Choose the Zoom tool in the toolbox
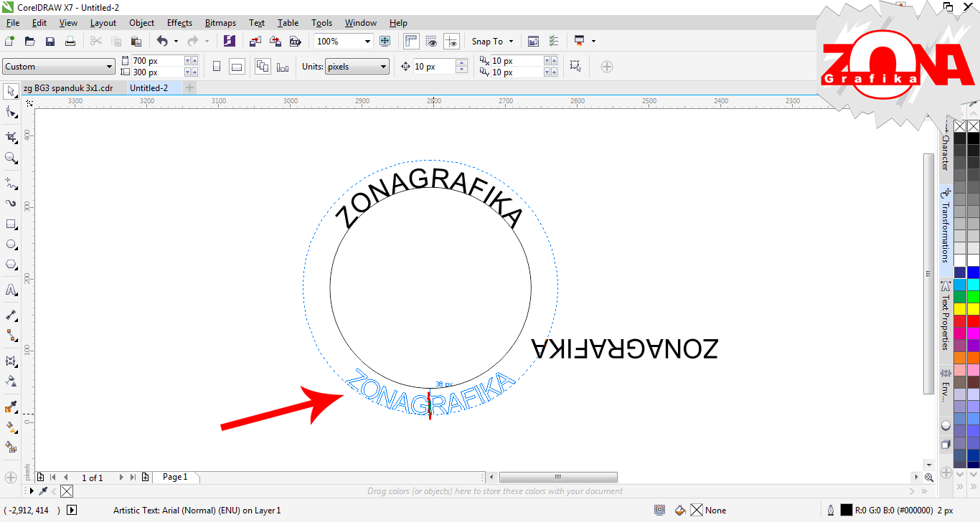This screenshot has width=980, height=522. 11,158
